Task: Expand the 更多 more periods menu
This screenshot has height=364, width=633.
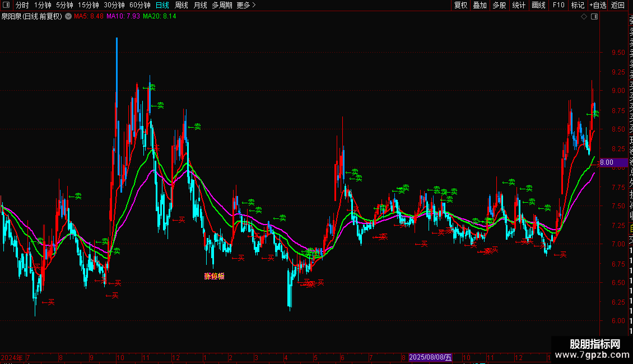Action: [x=246, y=5]
